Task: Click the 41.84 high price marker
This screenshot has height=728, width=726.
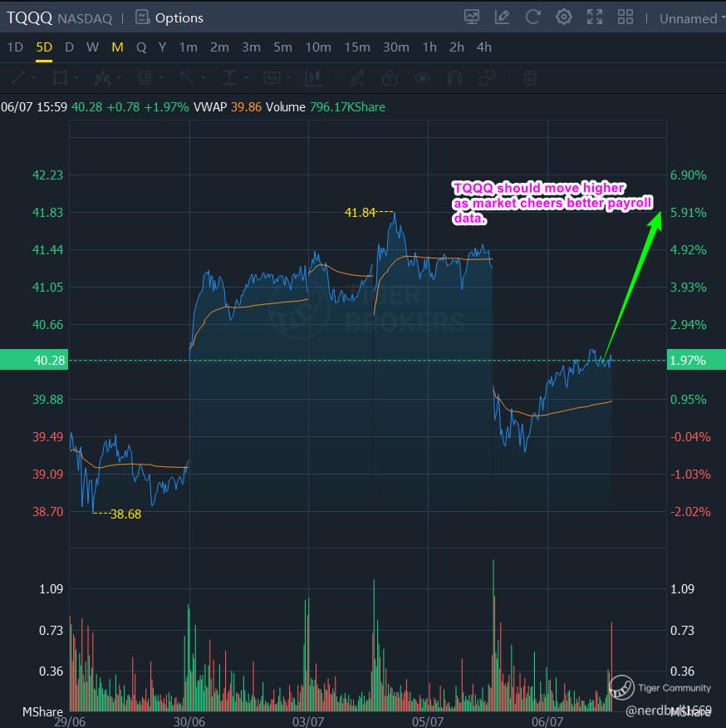Action: coord(360,213)
